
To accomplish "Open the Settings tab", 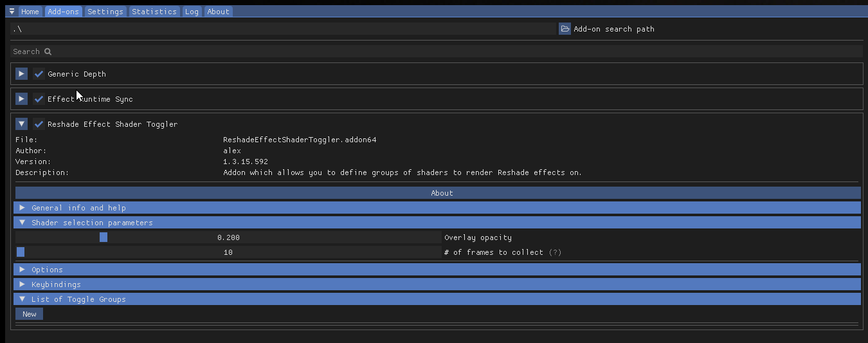I will (105, 12).
